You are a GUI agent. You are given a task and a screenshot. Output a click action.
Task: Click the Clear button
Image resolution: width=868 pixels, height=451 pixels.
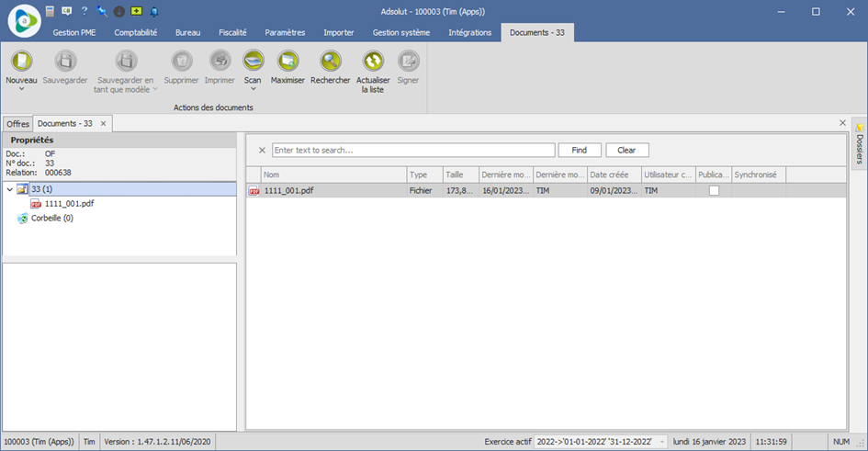[x=626, y=150]
